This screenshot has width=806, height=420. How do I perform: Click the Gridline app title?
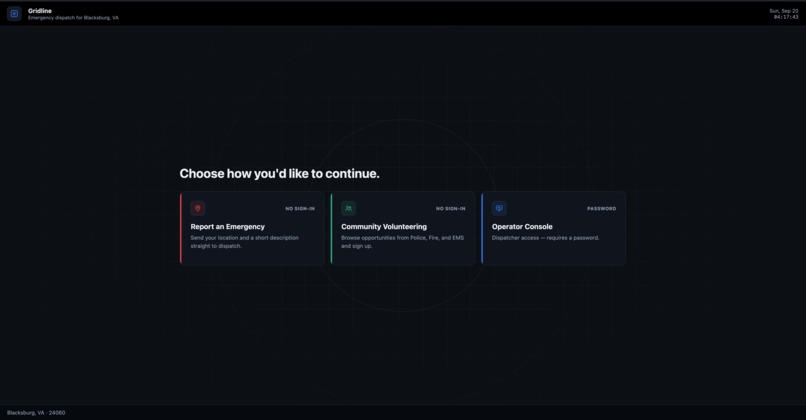tap(40, 11)
